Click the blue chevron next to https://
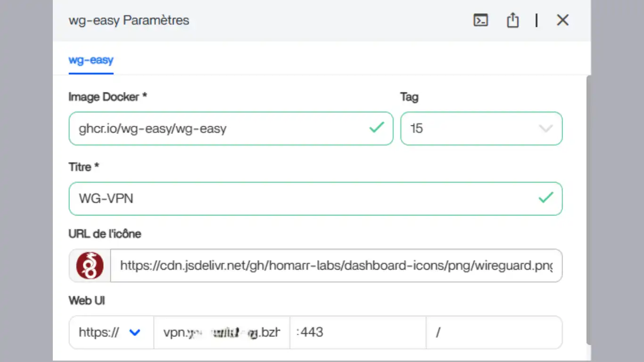The width and height of the screenshot is (644, 362). [x=135, y=332]
